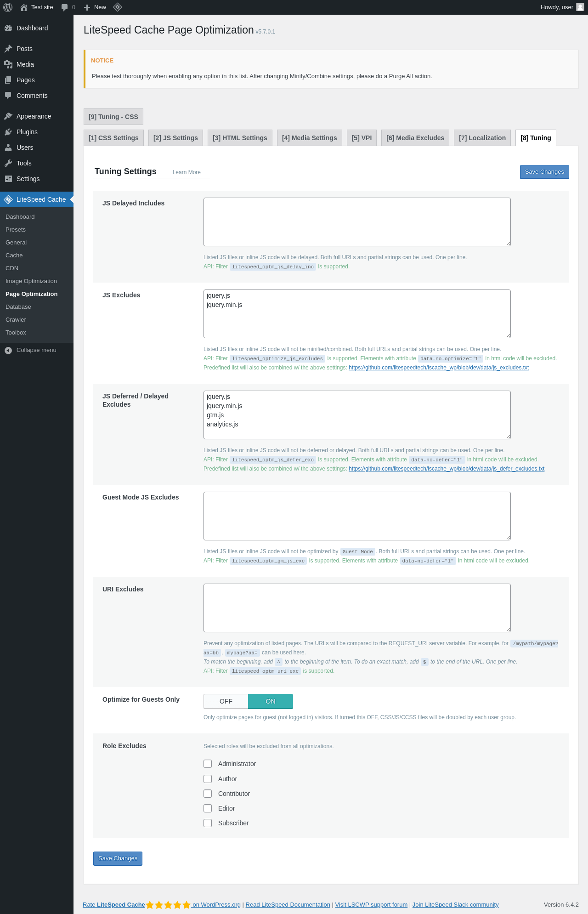Turn Optimize for Guests Only OFF
This screenshot has width=588, height=914.
(x=226, y=701)
